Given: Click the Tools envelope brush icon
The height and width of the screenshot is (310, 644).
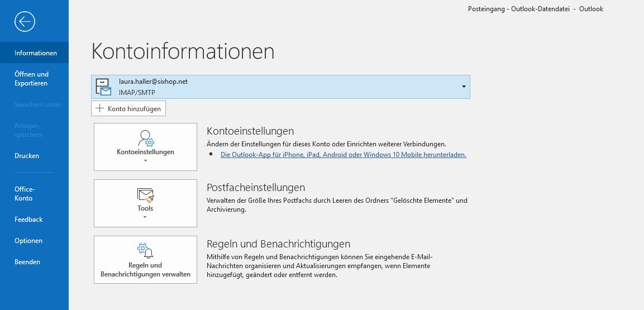Looking at the screenshot, I should point(145,195).
